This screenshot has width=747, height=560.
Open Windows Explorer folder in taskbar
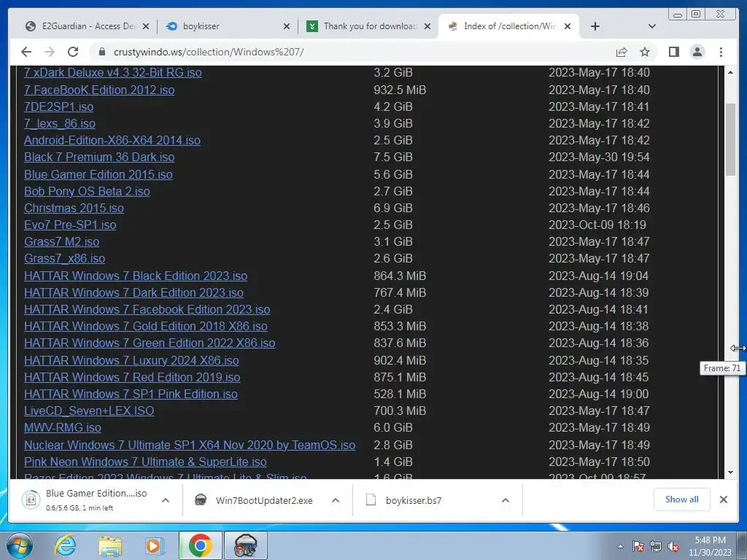pos(109,545)
